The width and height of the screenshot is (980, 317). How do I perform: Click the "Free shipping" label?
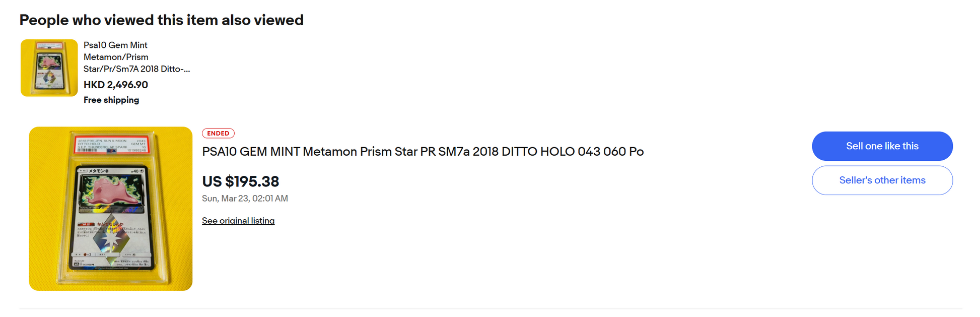[x=111, y=100]
